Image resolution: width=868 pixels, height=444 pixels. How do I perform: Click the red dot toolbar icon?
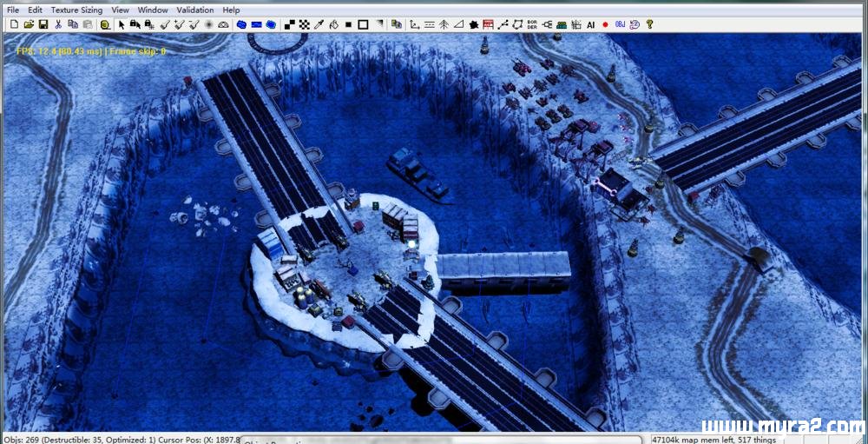(605, 24)
